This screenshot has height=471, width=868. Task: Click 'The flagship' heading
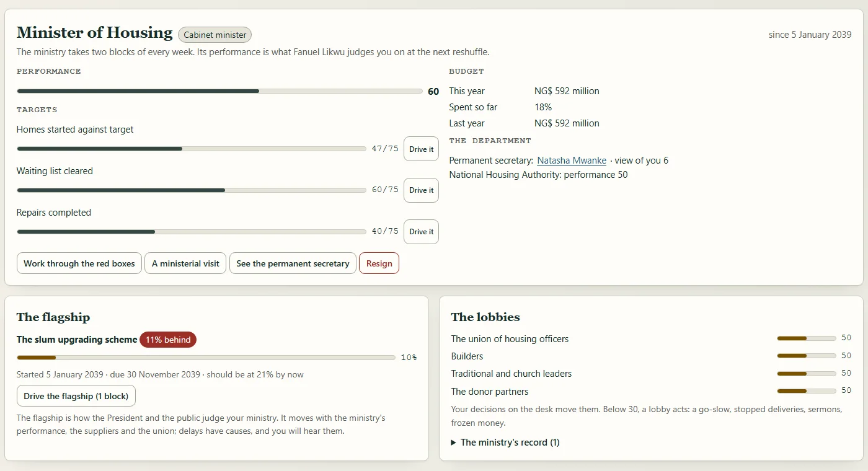pos(53,317)
